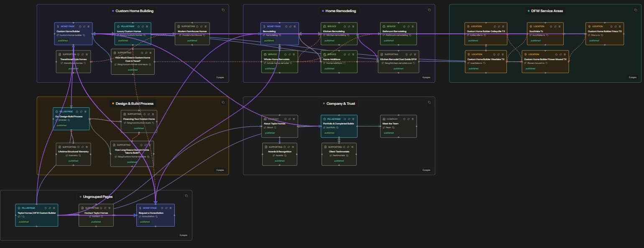This screenshot has width=644, height=248.
Task: Click the info icon on Financing Your Custom Home node
Action: (144, 114)
